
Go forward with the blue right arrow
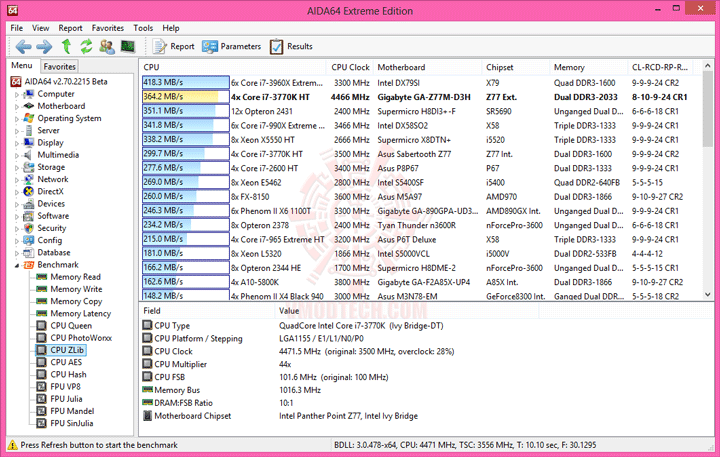tap(44, 46)
